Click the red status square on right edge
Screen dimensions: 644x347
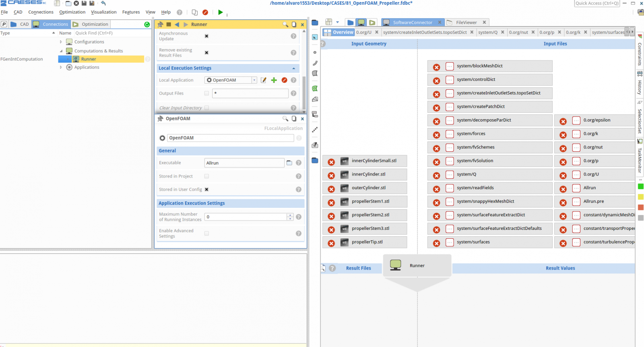click(641, 207)
